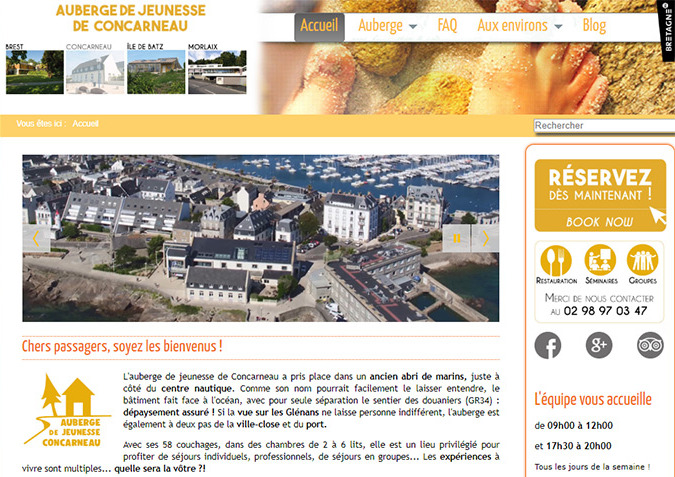Open the Blog page
675x477 pixels.
tap(594, 25)
